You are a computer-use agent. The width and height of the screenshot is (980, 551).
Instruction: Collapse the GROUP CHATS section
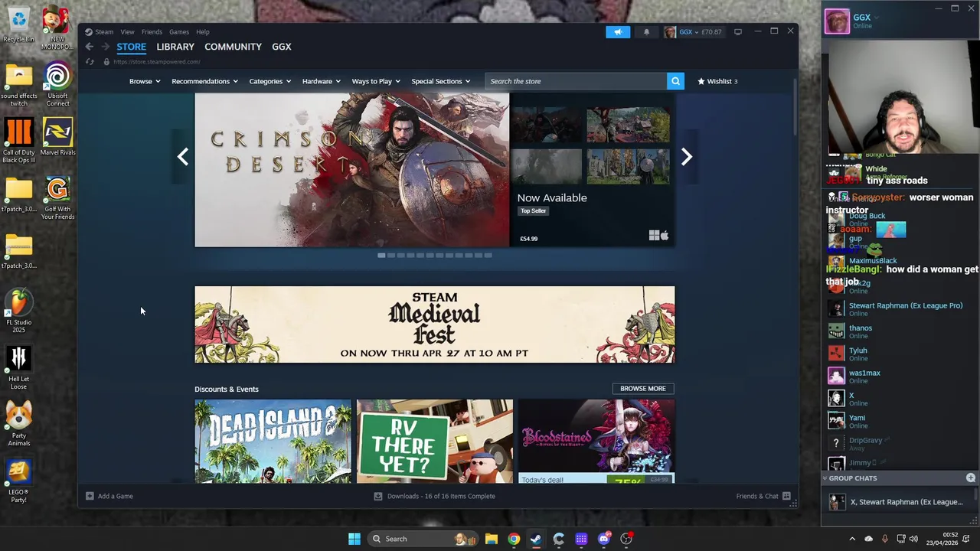(x=825, y=478)
